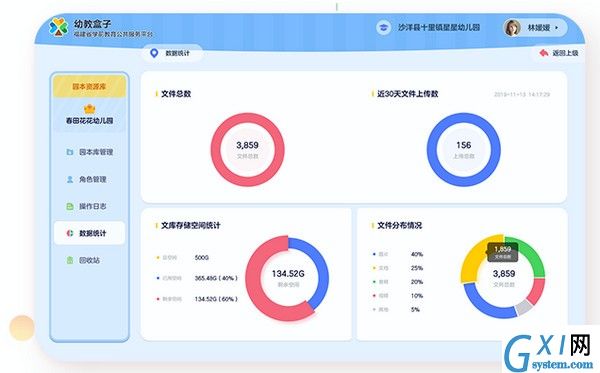Click the 5% legend value
This screenshot has width=600, height=373.
point(416,309)
